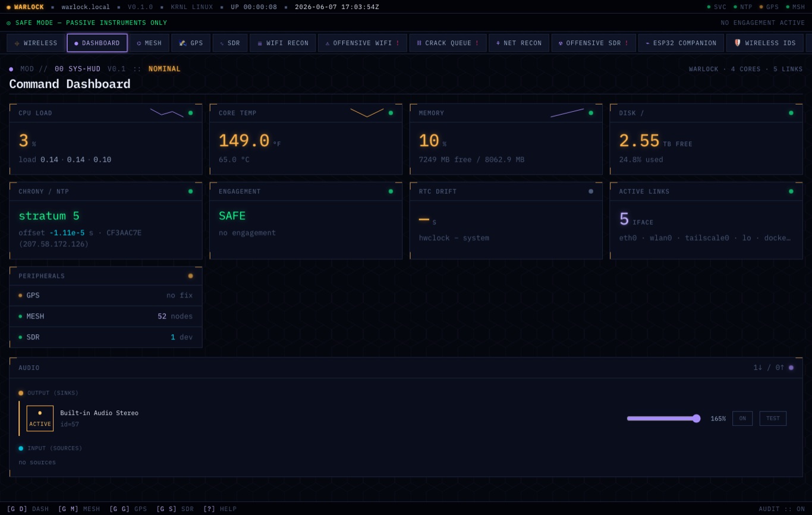Viewport: 812px width, 515px height.
Task: Open the NET RECON tab
Action: pyautogui.click(x=519, y=43)
